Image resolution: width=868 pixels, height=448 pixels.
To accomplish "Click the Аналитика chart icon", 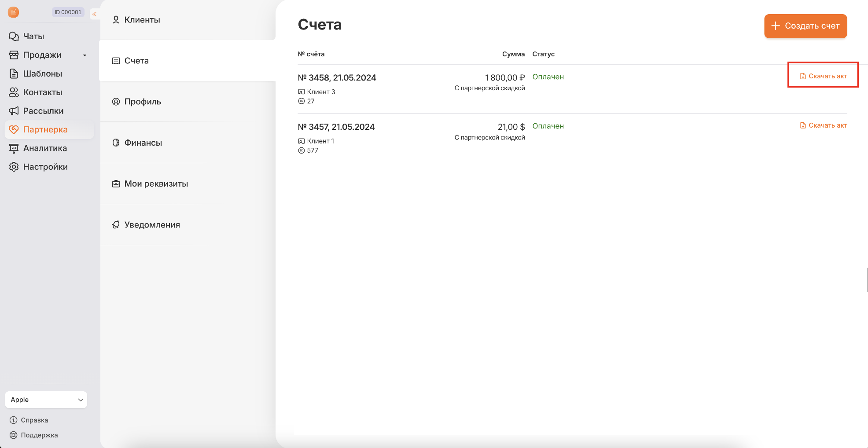I will tap(14, 148).
